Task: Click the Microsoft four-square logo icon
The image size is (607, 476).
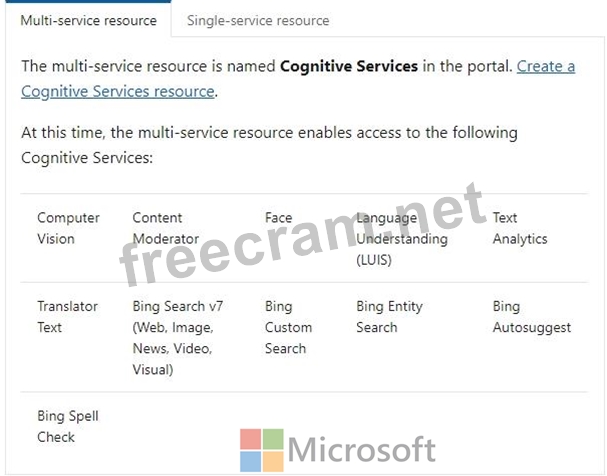Action: coord(260,449)
